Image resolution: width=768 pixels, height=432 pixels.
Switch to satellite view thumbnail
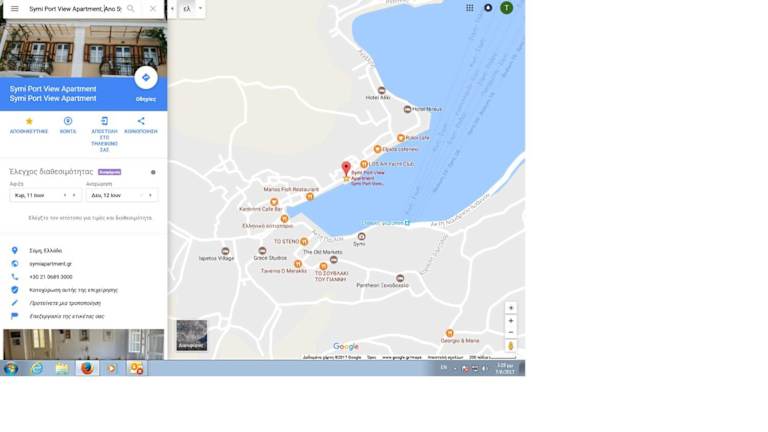(192, 336)
